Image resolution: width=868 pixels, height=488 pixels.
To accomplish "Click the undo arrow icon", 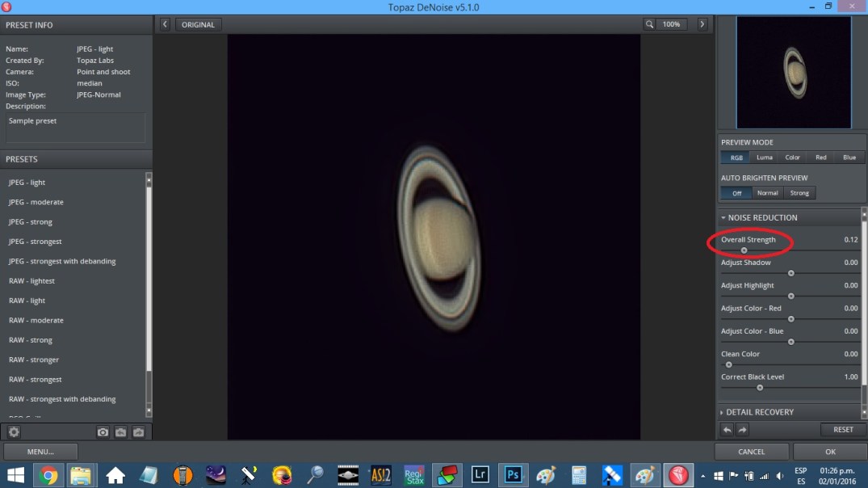I will pyautogui.click(x=728, y=430).
